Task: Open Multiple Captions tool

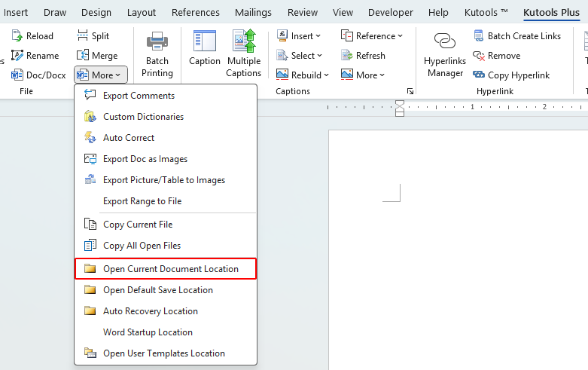Action: (243, 41)
